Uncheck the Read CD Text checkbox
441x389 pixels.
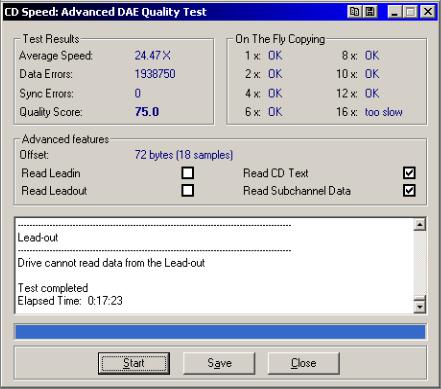pos(409,173)
